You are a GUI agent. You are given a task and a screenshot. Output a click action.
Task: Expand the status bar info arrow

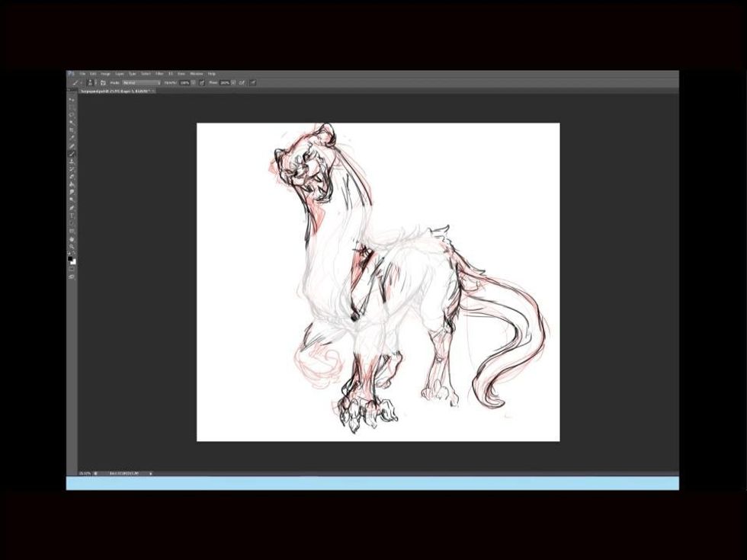[x=151, y=473]
